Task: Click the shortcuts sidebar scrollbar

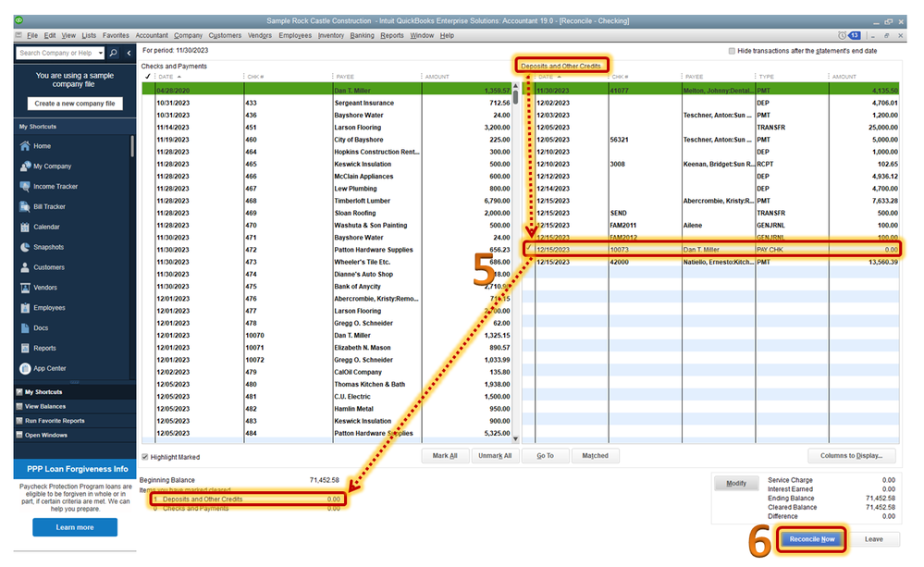Action: (x=132, y=146)
